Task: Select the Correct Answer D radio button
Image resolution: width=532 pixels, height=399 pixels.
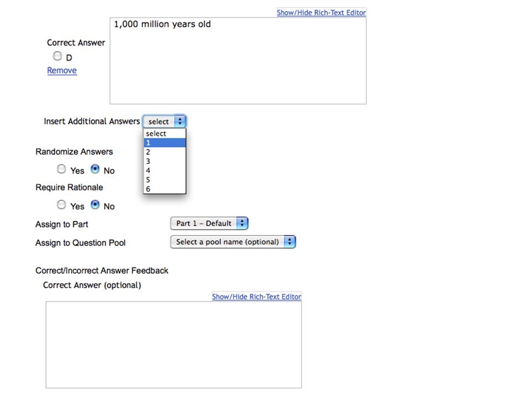Action: [57, 56]
